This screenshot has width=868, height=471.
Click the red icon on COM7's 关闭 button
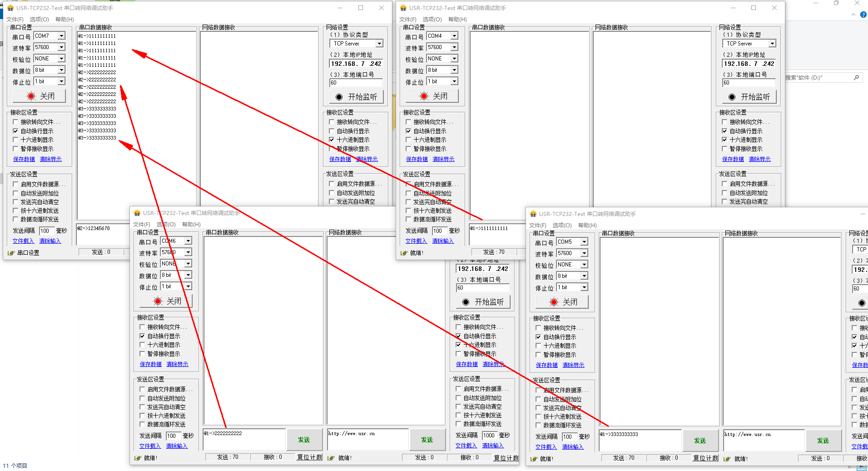click(31, 96)
